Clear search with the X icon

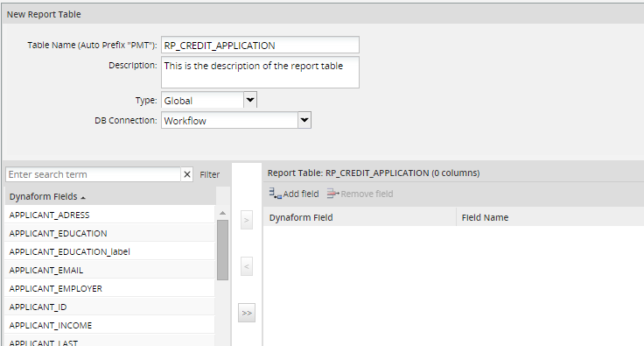pos(187,174)
